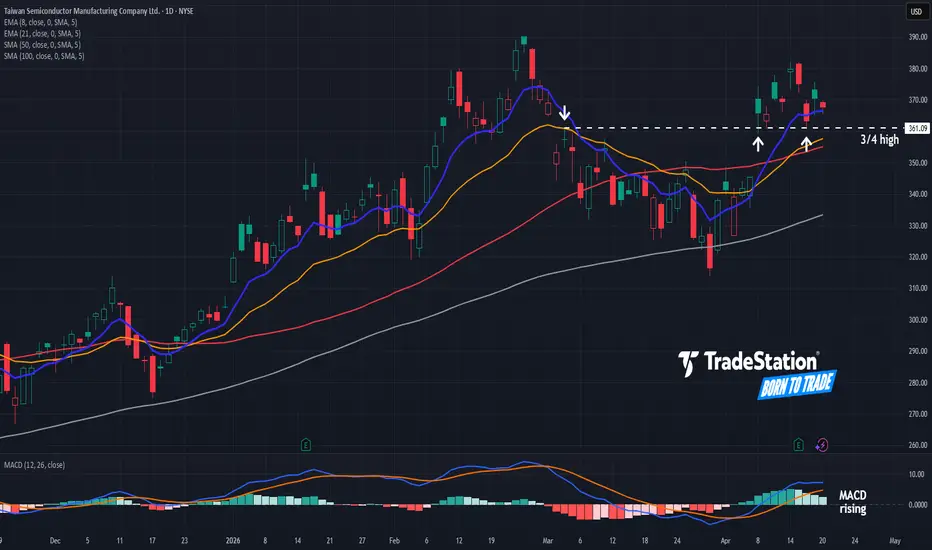The height and width of the screenshot is (550, 932).
Task: Click the 17 date label in December
Action: [152, 540]
